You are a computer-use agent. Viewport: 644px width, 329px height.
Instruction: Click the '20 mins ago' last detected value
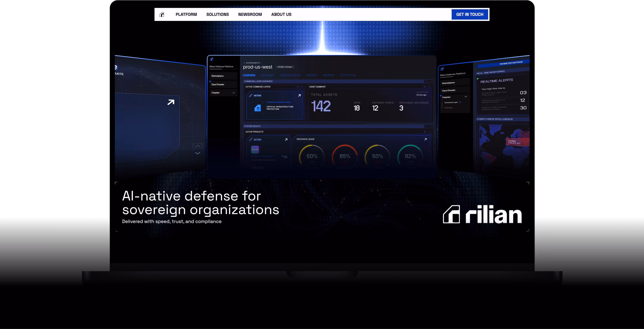(x=421, y=95)
